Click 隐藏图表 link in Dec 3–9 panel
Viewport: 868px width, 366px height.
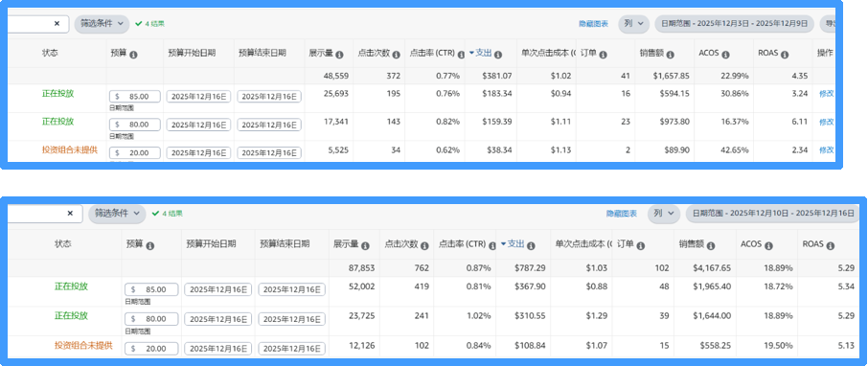593,24
